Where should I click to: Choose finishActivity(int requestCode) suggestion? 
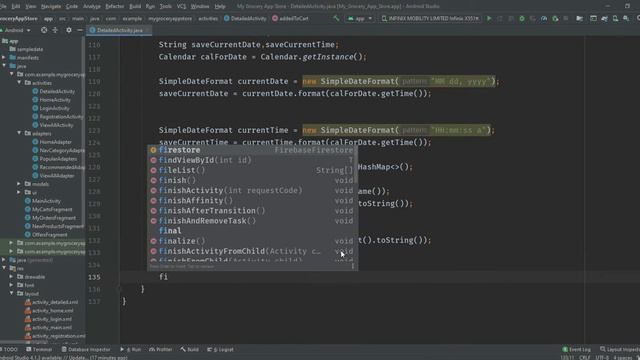click(x=252, y=191)
